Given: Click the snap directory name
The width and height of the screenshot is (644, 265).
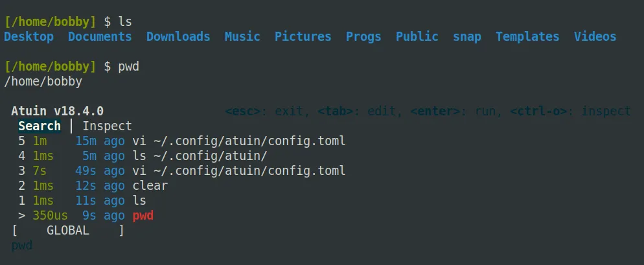Looking at the screenshot, I should 467,36.
